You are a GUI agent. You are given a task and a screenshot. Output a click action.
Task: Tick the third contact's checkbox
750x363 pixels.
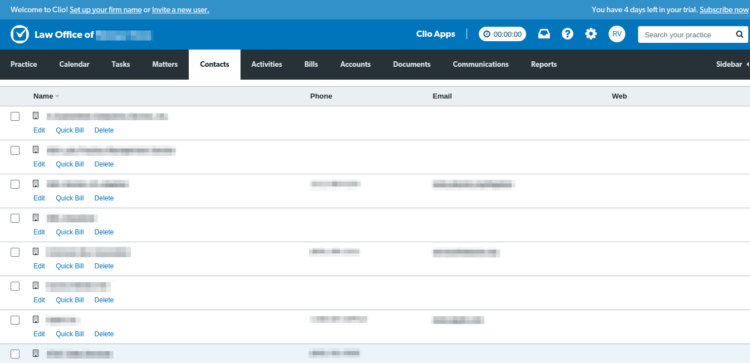pos(15,185)
